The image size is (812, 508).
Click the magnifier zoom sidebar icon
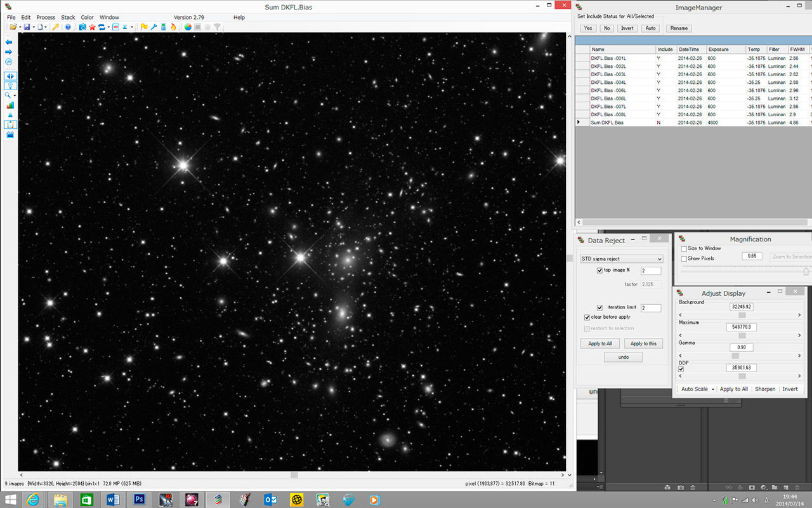pyautogui.click(x=8, y=95)
